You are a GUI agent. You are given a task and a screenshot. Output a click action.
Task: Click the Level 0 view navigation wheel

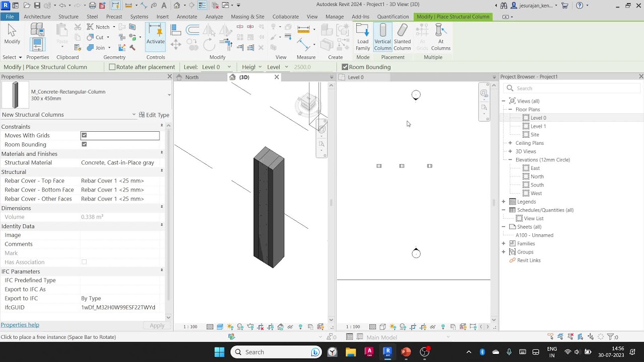pyautogui.click(x=484, y=94)
